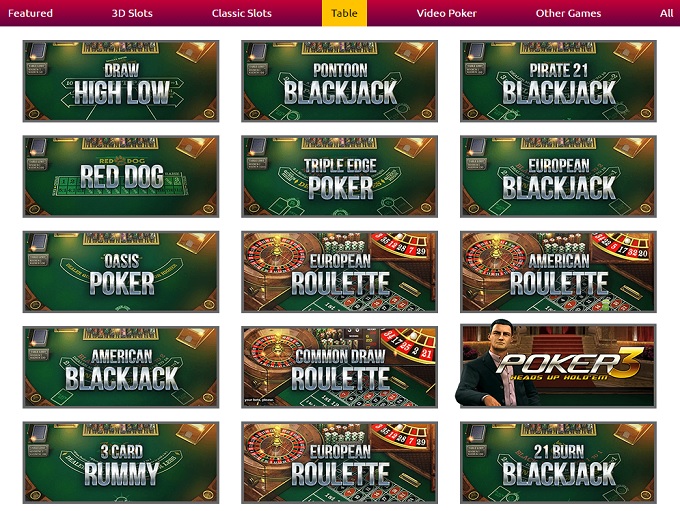Launch Pontoon Blackjack game tile
680x511 pixels.
[339, 81]
